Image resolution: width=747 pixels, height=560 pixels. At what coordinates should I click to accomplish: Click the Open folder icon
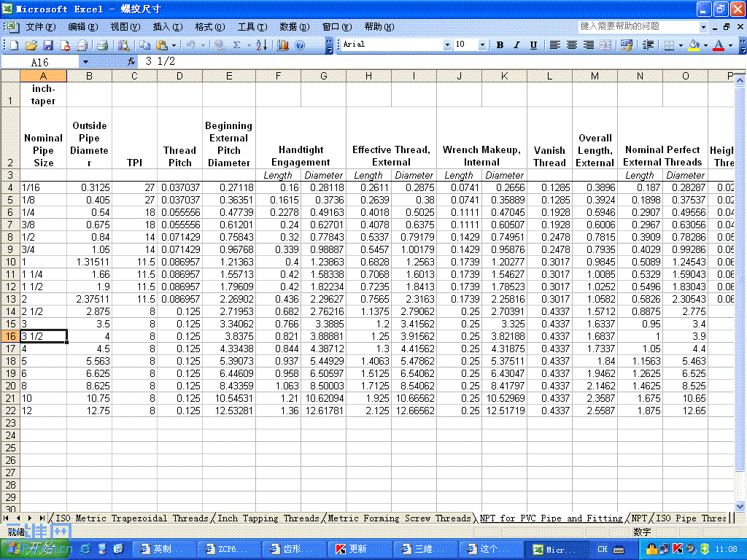(x=31, y=45)
